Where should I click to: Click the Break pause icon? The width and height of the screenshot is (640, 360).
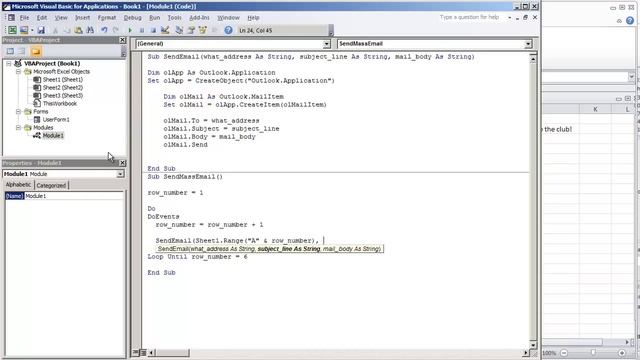pos(142,30)
